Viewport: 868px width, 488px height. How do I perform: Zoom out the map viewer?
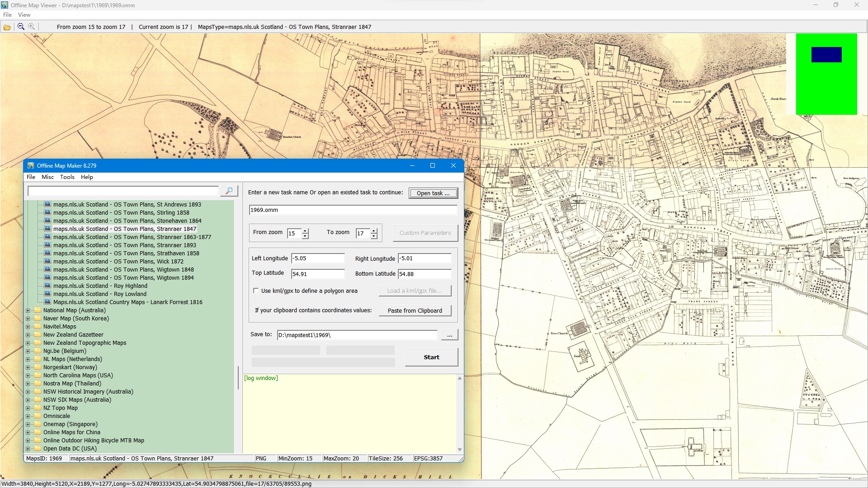click(21, 27)
